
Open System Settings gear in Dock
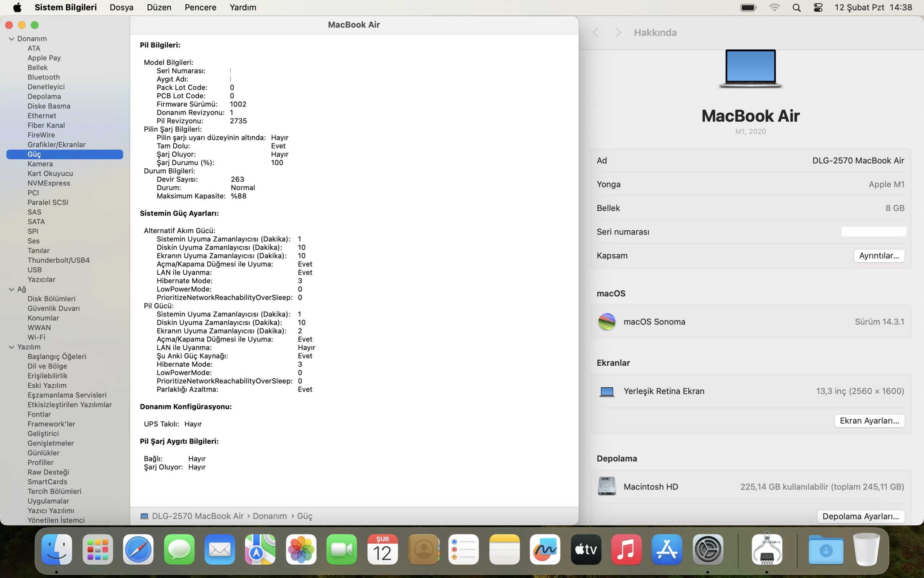pyautogui.click(x=707, y=549)
